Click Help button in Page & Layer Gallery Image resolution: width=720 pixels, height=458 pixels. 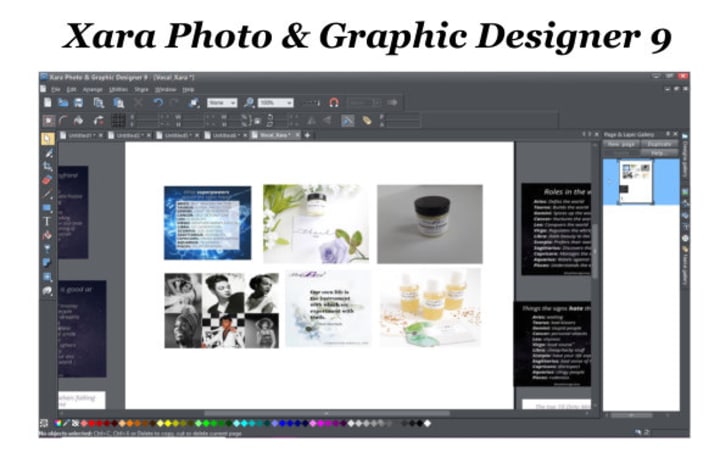(657, 153)
